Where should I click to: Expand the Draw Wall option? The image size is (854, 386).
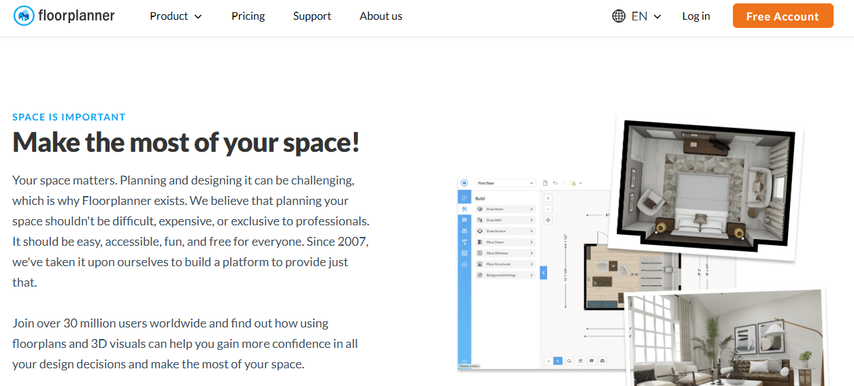(505, 220)
